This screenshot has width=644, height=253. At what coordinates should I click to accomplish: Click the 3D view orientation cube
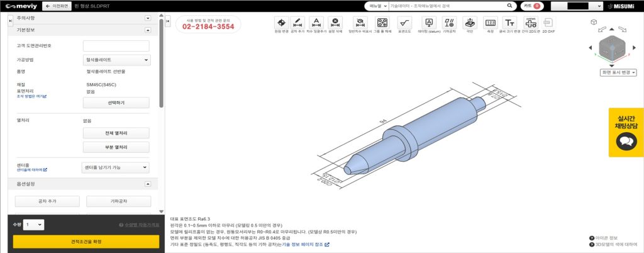coord(611,50)
